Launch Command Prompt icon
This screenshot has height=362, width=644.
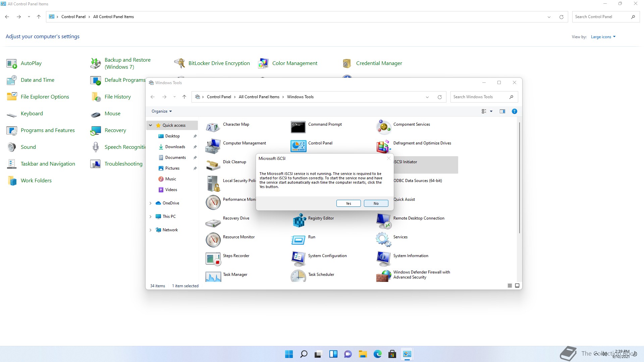pyautogui.click(x=298, y=127)
